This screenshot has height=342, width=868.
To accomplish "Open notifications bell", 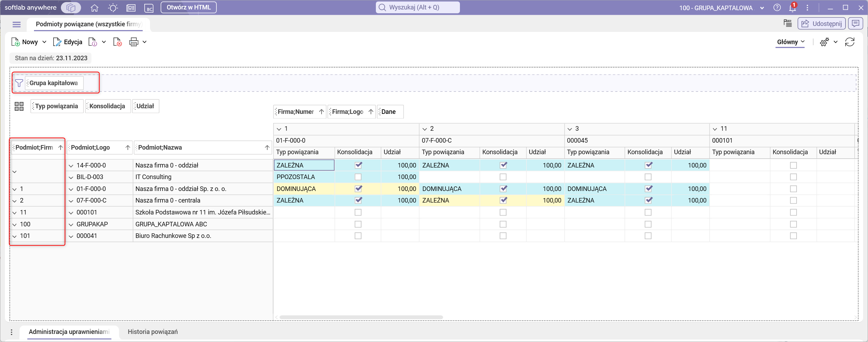I will coord(793,8).
